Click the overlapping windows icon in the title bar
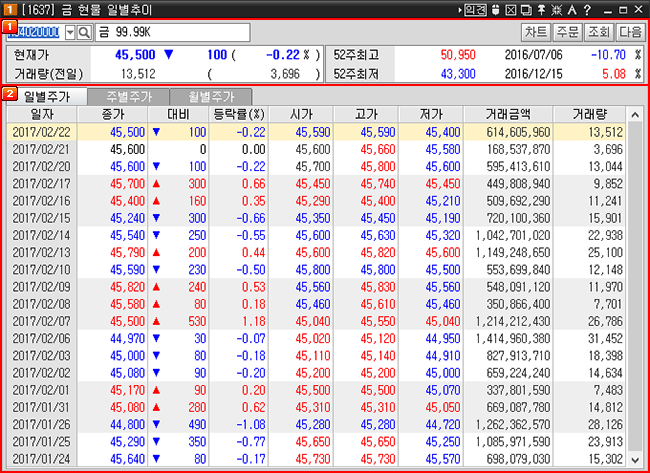This screenshot has width=650, height=473. (526, 9)
